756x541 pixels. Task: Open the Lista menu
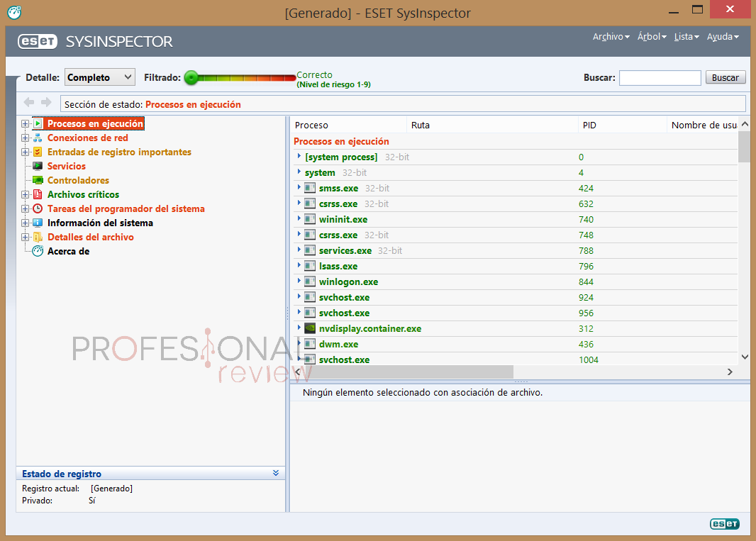click(686, 37)
